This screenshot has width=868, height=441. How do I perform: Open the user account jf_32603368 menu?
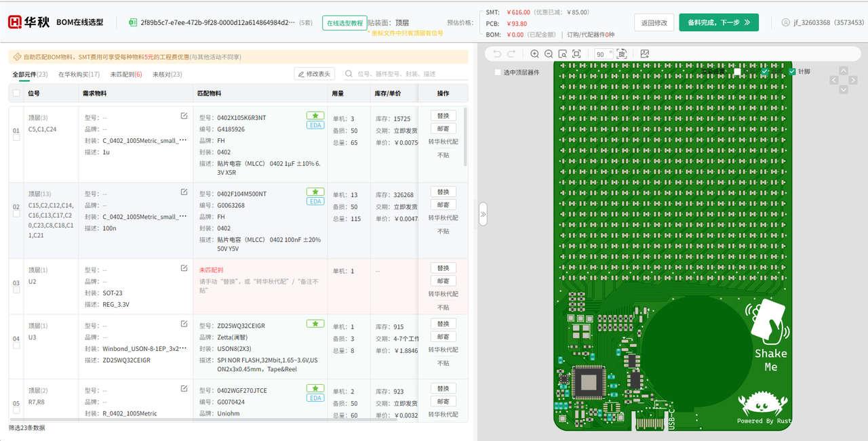823,22
